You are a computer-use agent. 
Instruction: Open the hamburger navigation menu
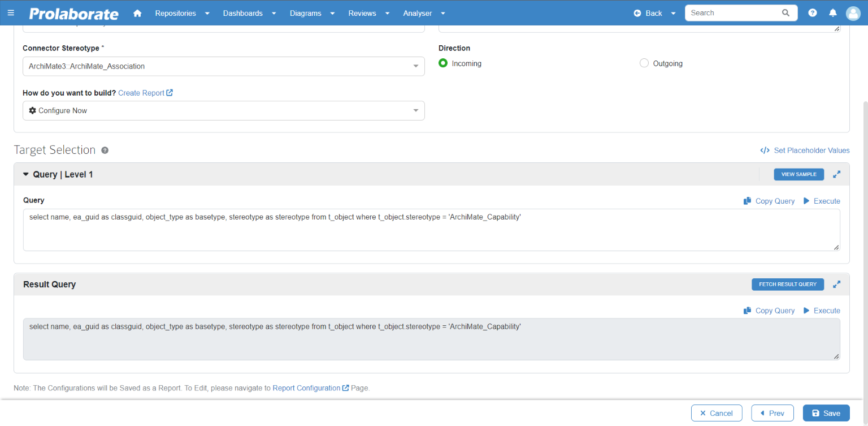[x=11, y=12]
